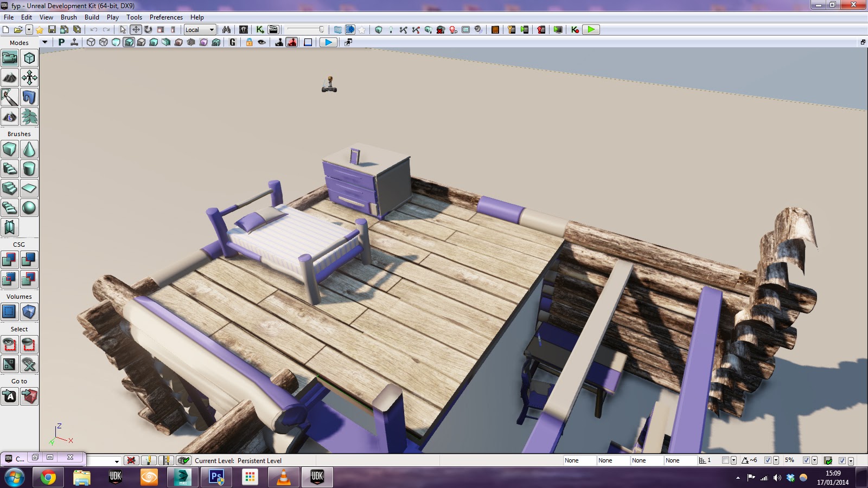This screenshot has width=868, height=488.
Task: Open the binoculars search actors icon
Action: 226,30
